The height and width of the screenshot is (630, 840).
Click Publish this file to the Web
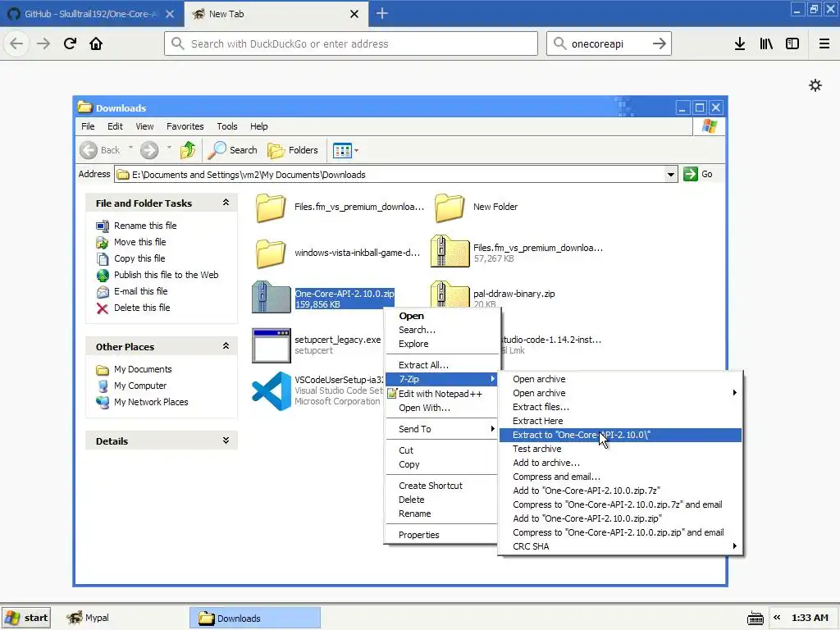click(166, 275)
